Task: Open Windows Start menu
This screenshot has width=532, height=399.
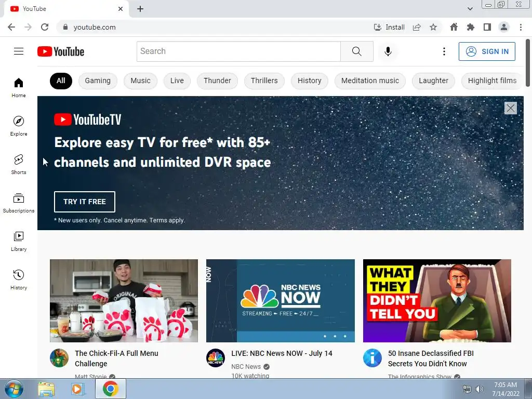Action: click(x=14, y=389)
